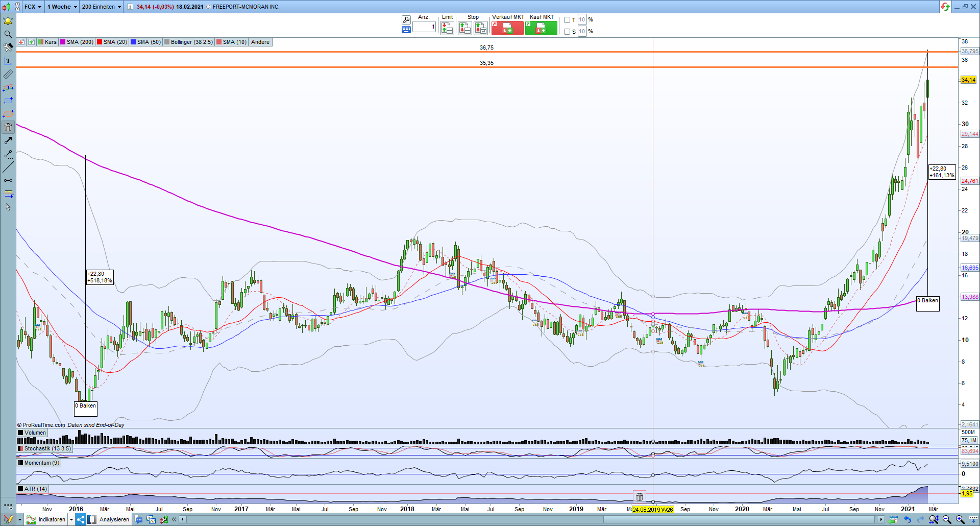Open the 200 Einheiten units dropdown

coord(102,7)
